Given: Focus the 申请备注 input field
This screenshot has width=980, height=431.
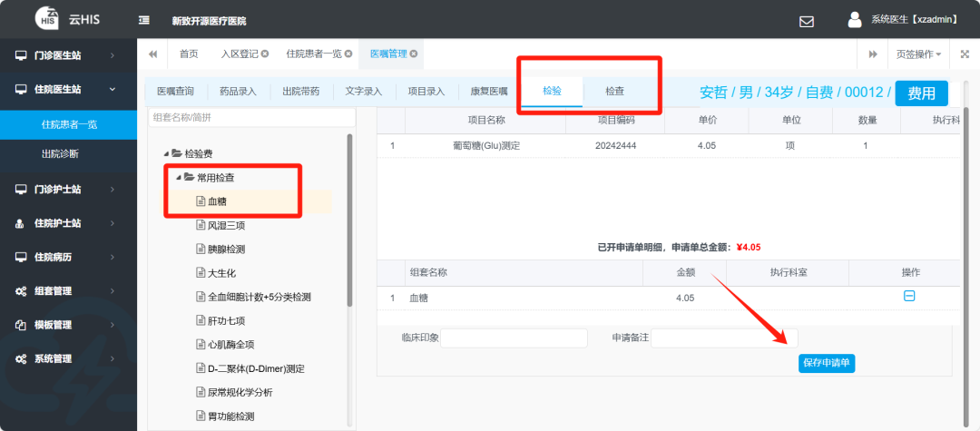Looking at the screenshot, I should point(724,338).
